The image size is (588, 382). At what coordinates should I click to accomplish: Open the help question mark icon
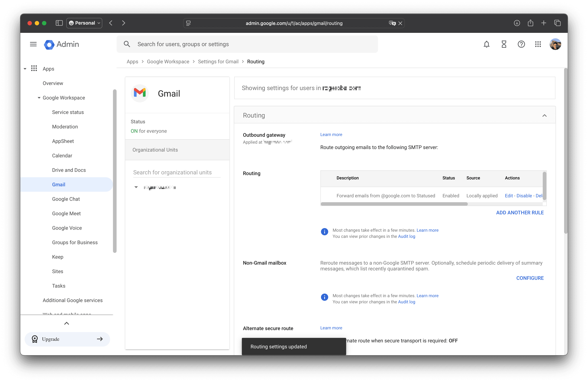tap(521, 44)
